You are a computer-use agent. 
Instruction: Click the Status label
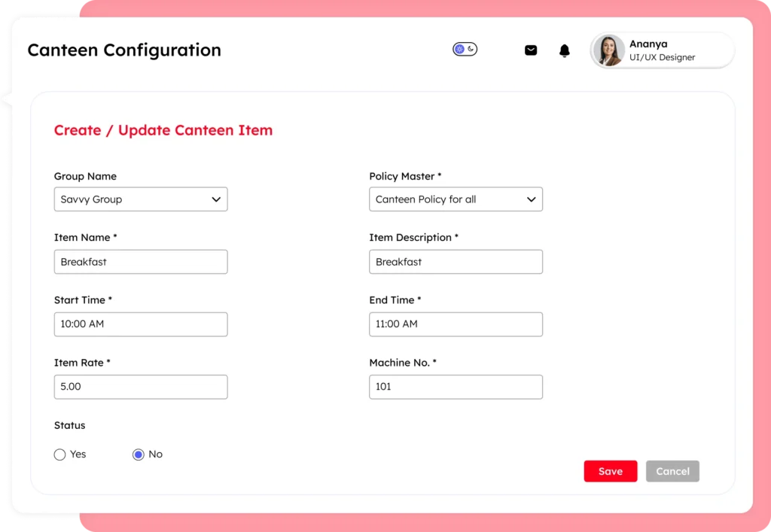[x=69, y=425]
